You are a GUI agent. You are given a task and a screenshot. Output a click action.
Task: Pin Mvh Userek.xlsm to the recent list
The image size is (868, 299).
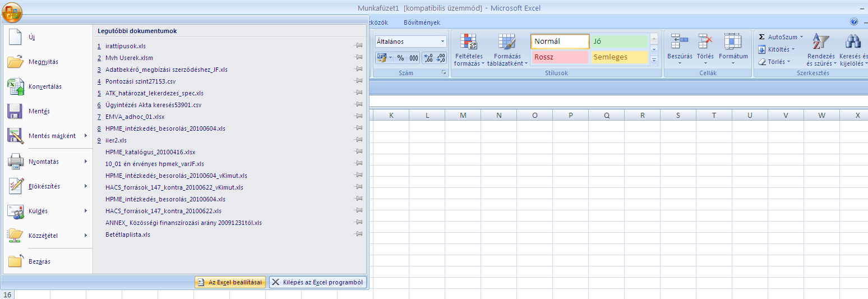coord(359,58)
